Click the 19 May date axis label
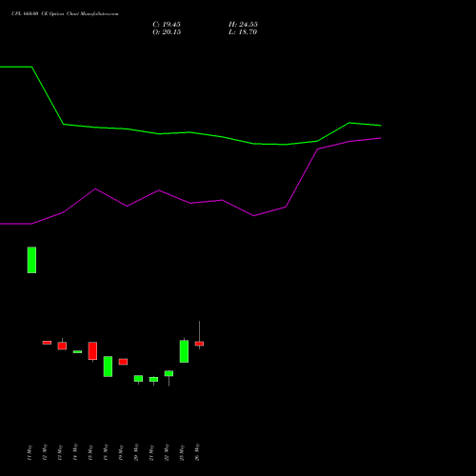 pyautogui.click(x=121, y=453)
